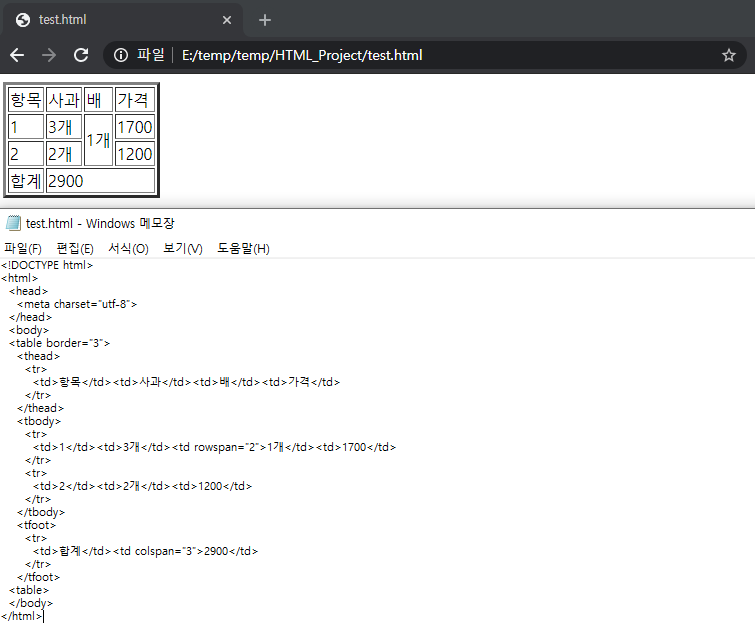Click the merged 1개 table cell
Screen dimensions: 755x628
coord(99,140)
